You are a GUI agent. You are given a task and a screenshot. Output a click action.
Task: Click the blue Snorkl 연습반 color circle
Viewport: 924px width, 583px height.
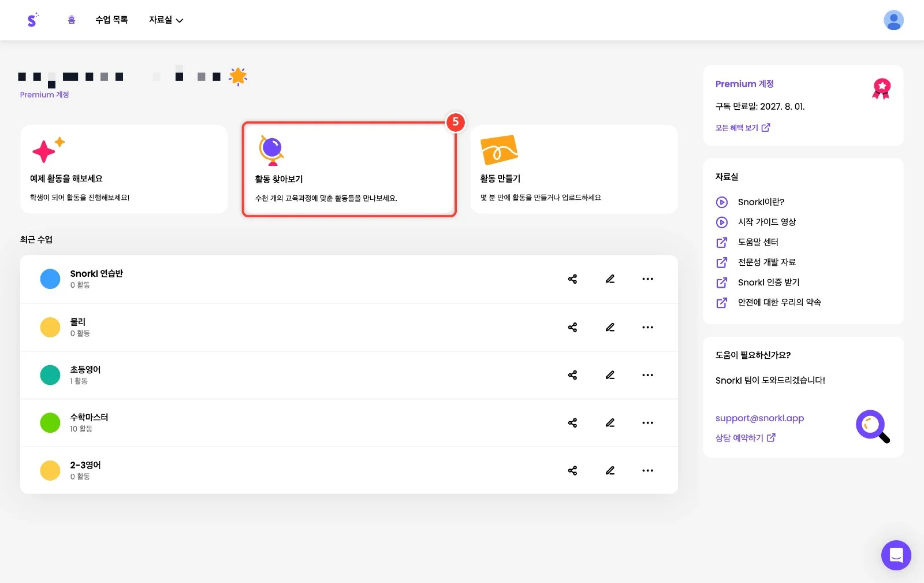click(x=50, y=278)
